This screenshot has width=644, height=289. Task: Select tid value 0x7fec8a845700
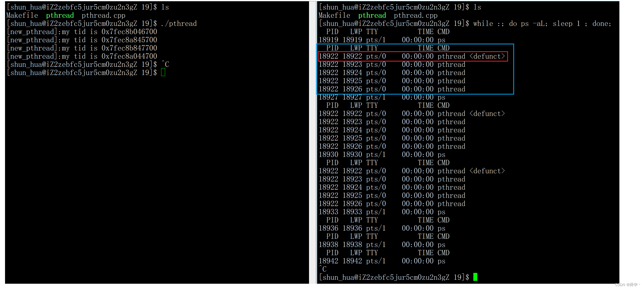[x=129, y=40]
